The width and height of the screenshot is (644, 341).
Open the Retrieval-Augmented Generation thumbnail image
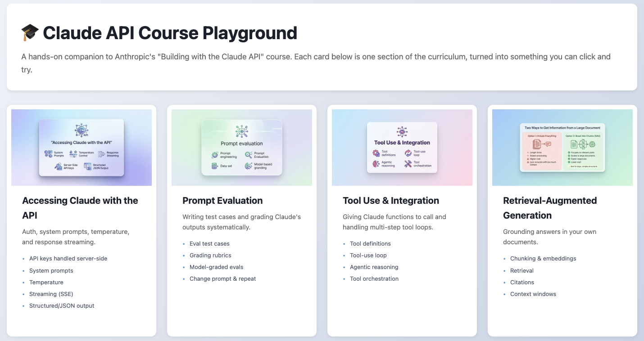pos(562,148)
